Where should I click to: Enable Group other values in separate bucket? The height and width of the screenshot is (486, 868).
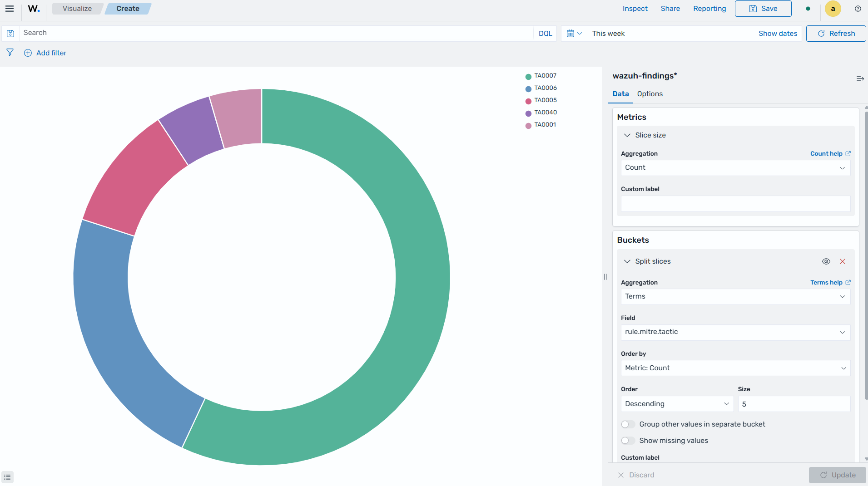click(628, 424)
